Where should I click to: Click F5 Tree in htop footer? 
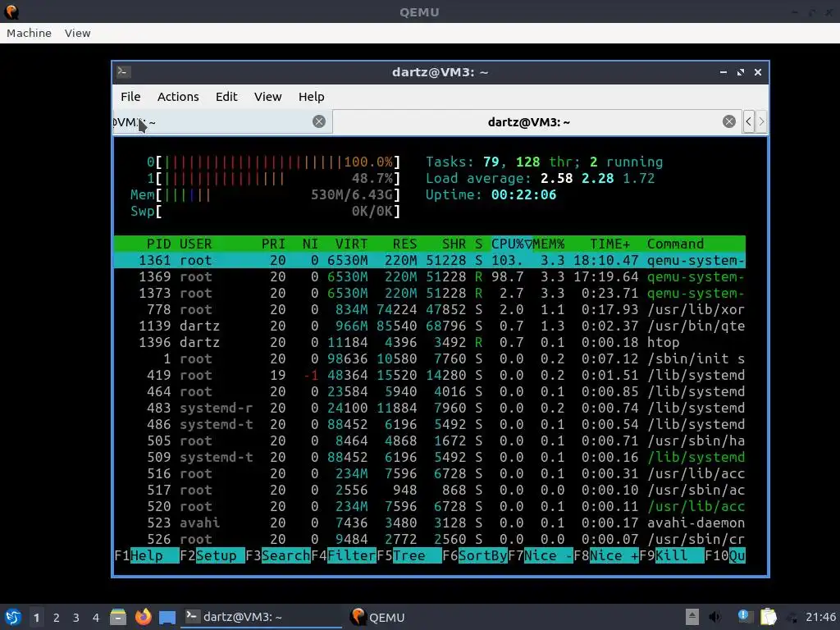pos(409,555)
